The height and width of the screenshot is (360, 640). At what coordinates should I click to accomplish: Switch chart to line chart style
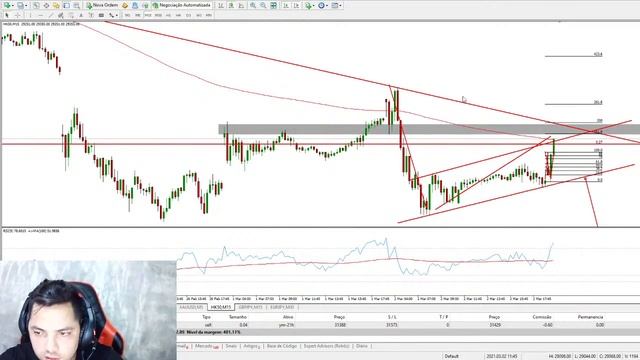point(241,5)
